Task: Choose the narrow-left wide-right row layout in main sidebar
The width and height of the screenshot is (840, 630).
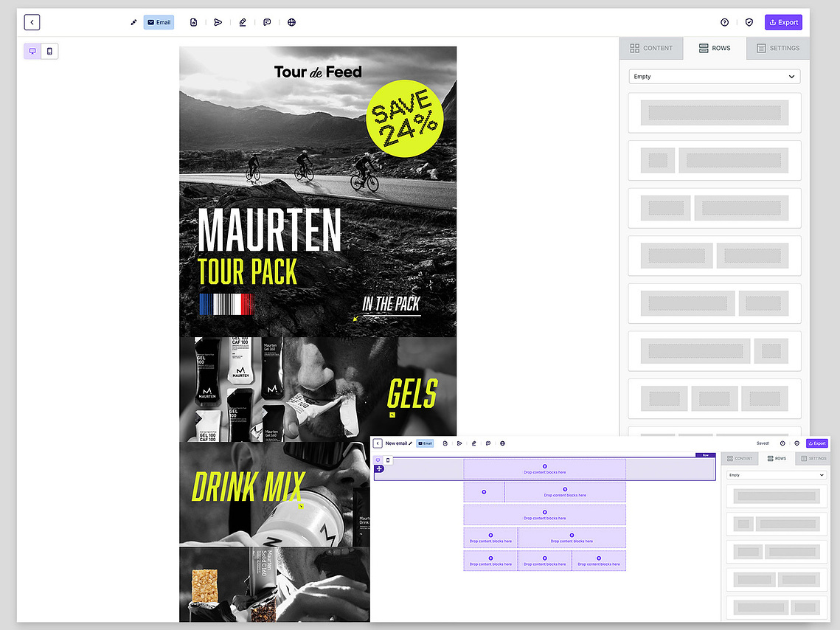Action: (x=715, y=161)
